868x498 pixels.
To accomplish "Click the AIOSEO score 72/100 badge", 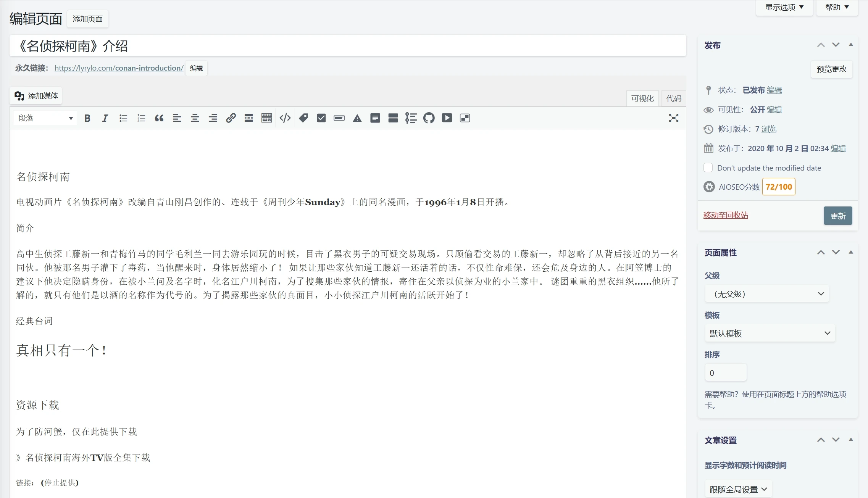I will [778, 187].
